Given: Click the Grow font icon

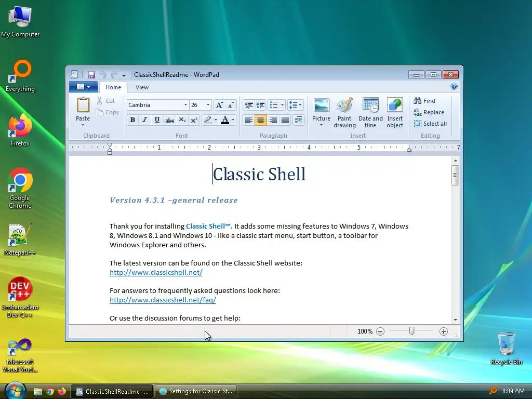Looking at the screenshot, I should (x=219, y=105).
